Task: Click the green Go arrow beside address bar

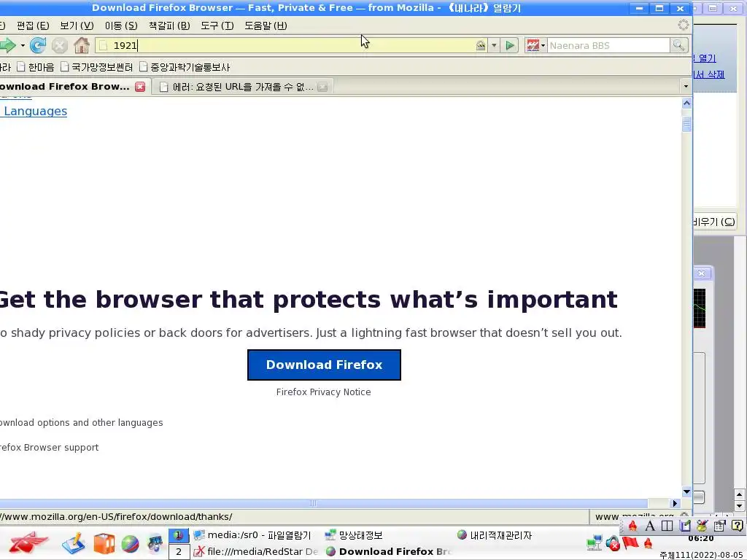Action: pyautogui.click(x=510, y=46)
